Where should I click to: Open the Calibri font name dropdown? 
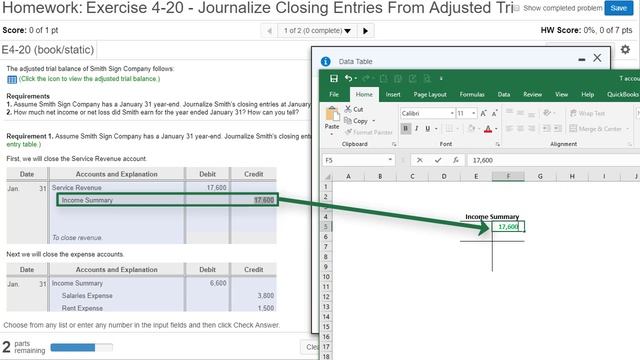pos(452,113)
